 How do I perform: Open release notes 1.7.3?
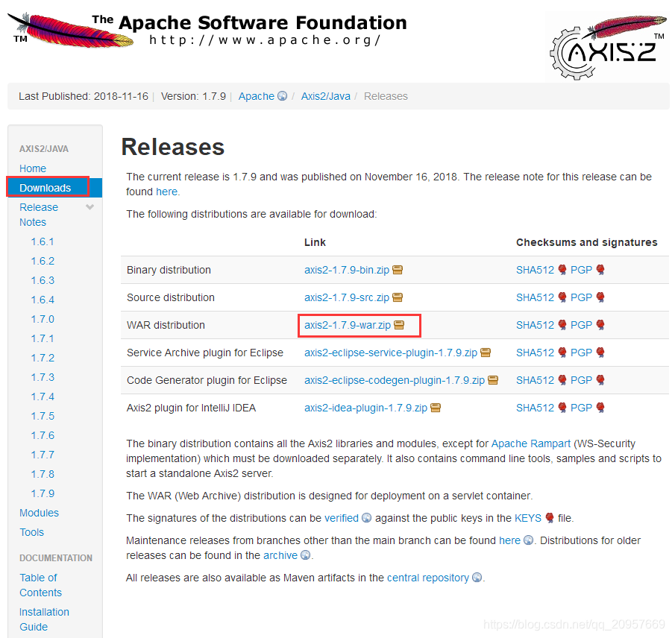[x=43, y=377]
